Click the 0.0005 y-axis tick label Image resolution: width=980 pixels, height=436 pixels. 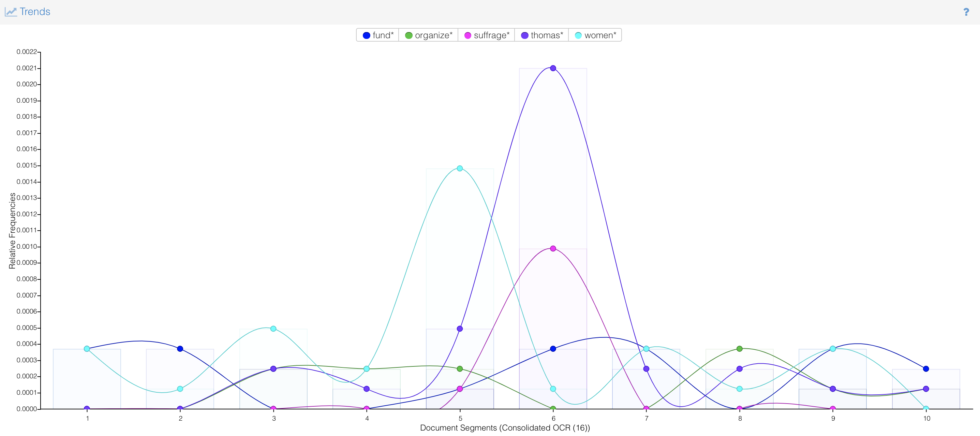pos(27,328)
